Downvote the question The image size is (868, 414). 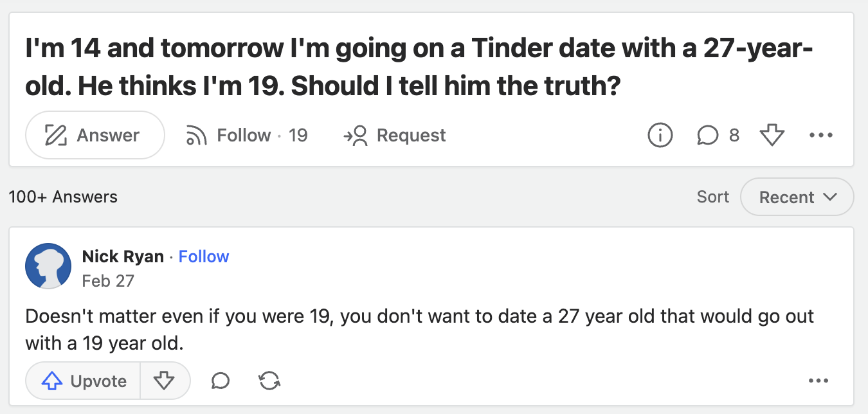click(772, 135)
